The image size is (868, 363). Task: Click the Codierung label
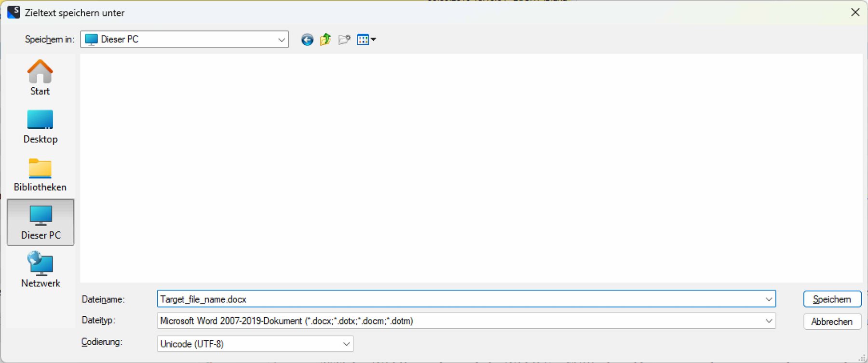102,342
